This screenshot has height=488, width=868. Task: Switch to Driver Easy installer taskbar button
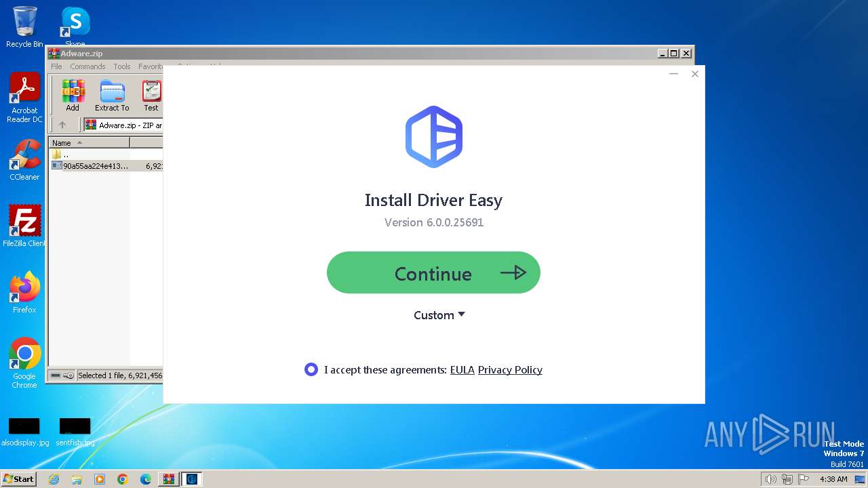[x=192, y=479]
